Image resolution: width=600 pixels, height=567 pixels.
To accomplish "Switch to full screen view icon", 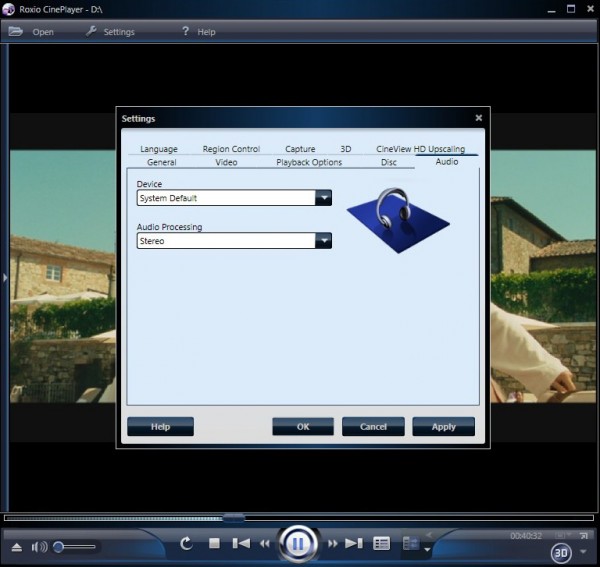I will [x=584, y=536].
